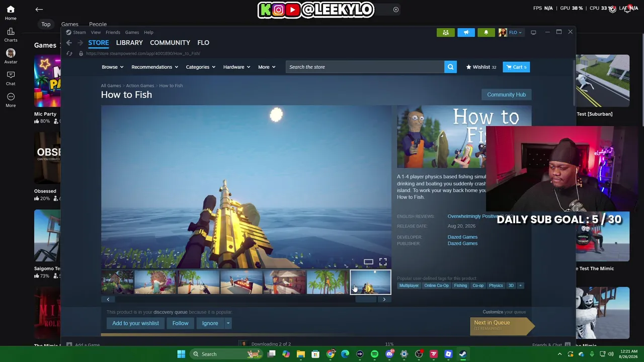
Task: Click the Ignore button
Action: [210, 323]
